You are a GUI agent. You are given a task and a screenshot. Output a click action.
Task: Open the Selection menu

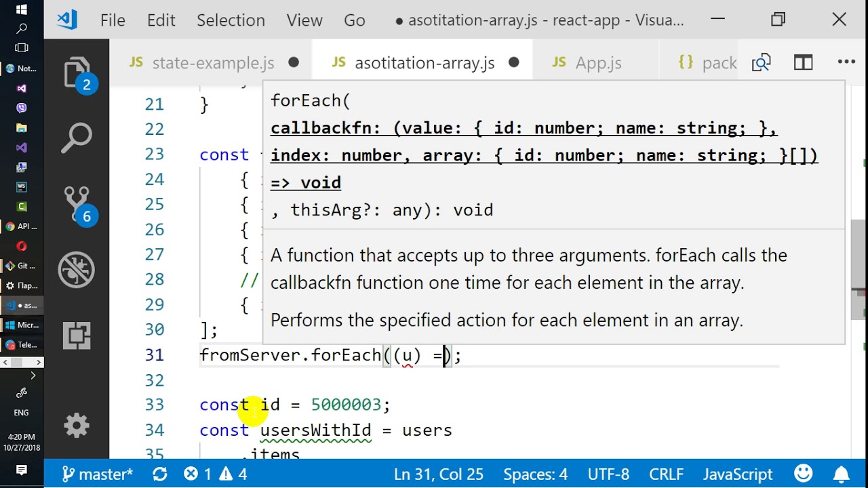tap(231, 20)
